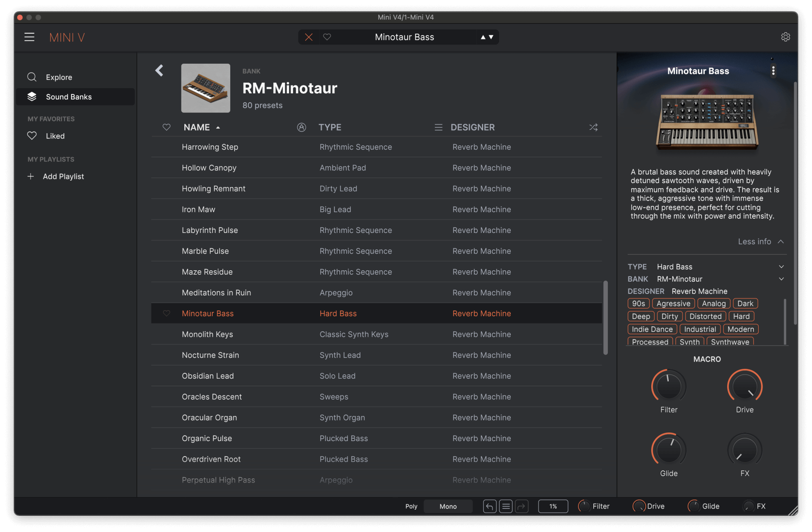Undo last change with the undo arrow

[489, 506]
